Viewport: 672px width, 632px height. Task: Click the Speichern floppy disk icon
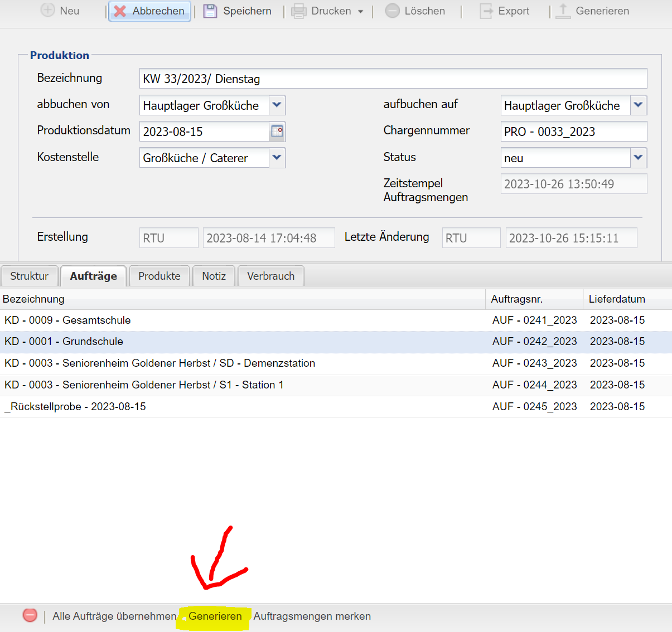tap(210, 11)
